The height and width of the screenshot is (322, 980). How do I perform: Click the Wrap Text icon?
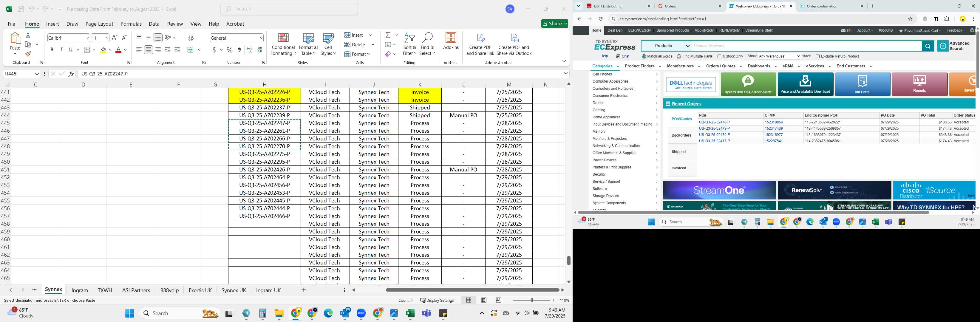coord(191,38)
